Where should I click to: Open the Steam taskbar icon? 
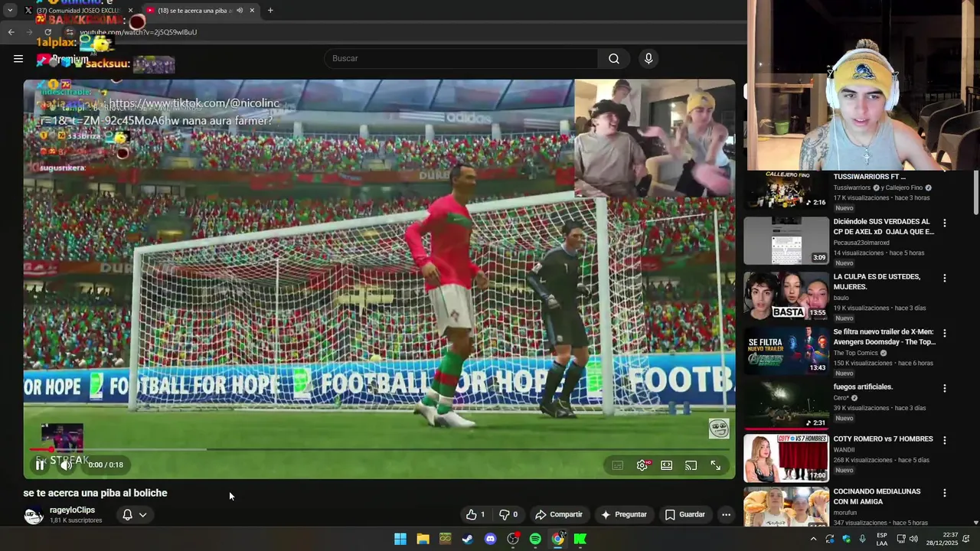pos(468,539)
